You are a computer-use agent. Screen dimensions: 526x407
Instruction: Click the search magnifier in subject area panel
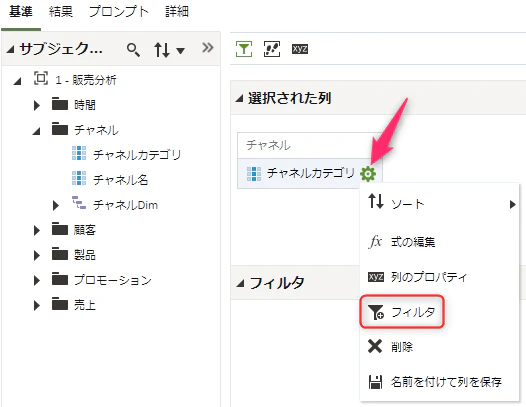(x=133, y=50)
